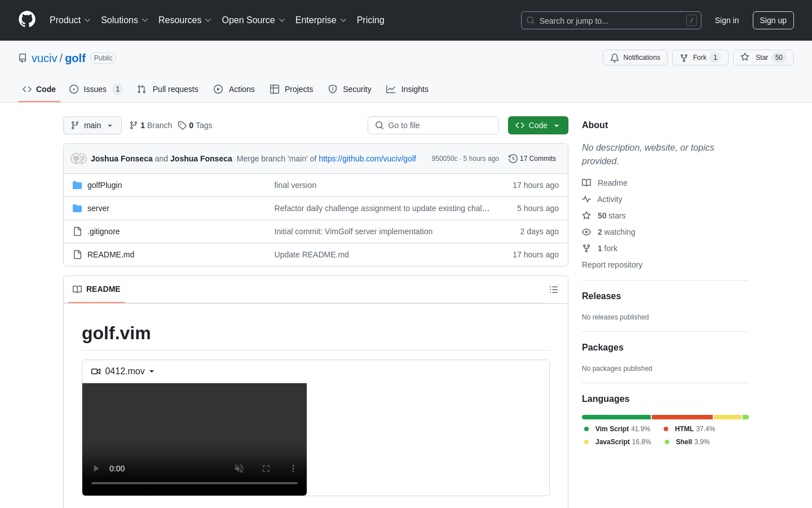Click the server folder icon
The width and height of the screenshot is (812, 508).
77,208
